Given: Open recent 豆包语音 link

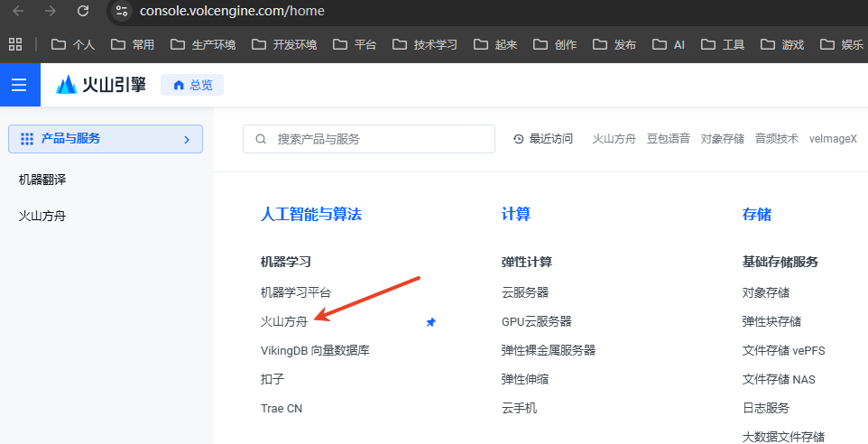Looking at the screenshot, I should 669,138.
